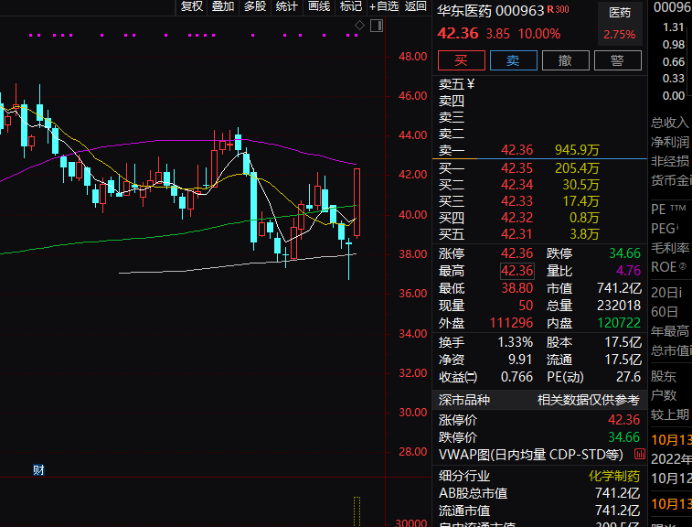Click the 最低 value 38.80
The width and height of the screenshot is (693, 527).
tap(517, 288)
